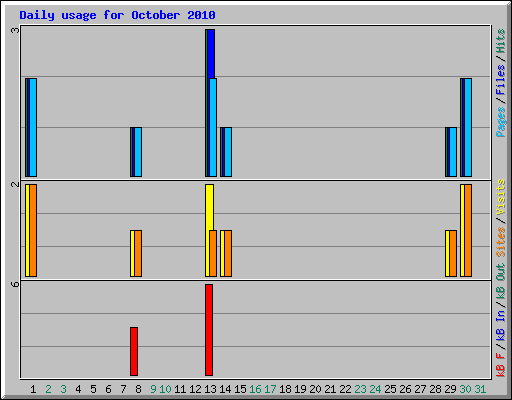
Task: Select the tall red kB F bar on day 13
Action: point(209,330)
